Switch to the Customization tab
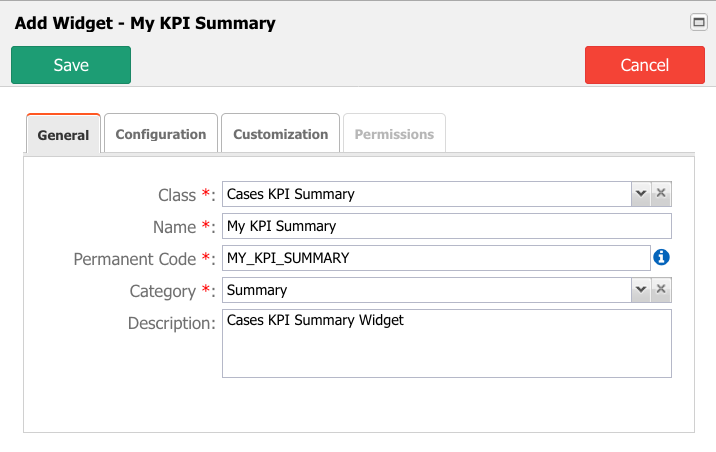The width and height of the screenshot is (716, 452). [x=280, y=134]
